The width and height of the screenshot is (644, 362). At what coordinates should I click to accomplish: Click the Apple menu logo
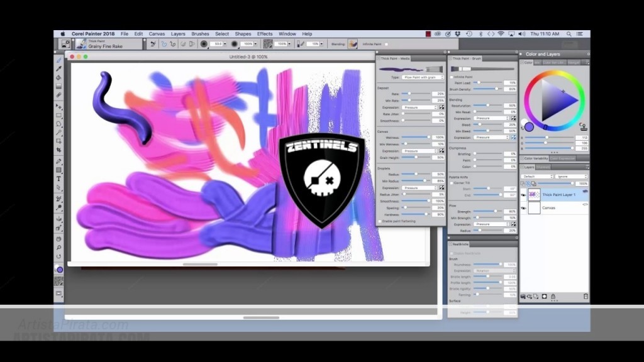click(x=63, y=34)
